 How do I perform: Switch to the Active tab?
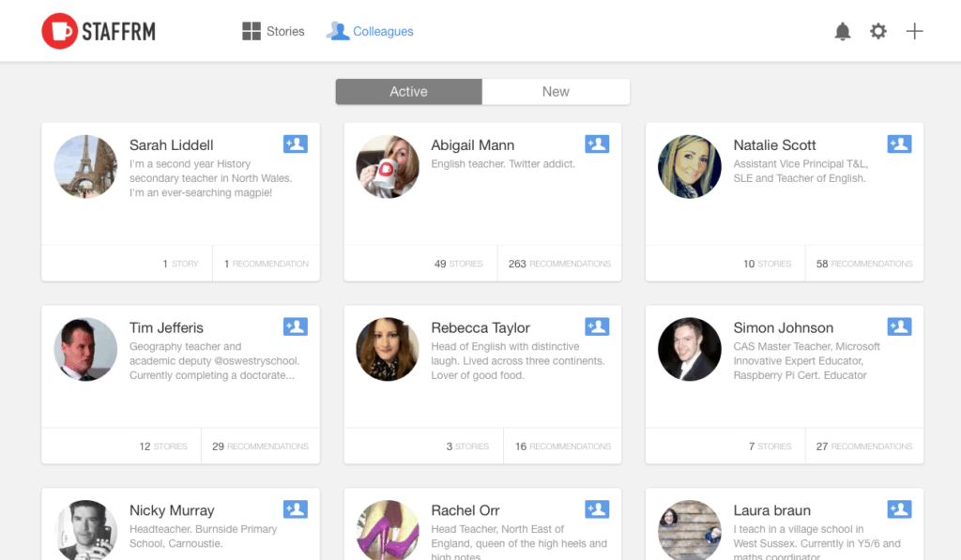[408, 92]
